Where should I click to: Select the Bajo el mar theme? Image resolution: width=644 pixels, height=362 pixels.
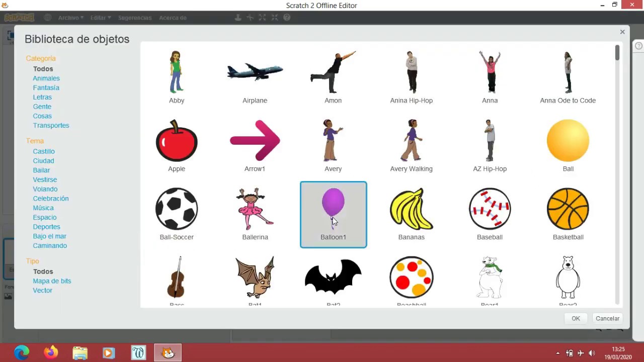[x=50, y=236]
